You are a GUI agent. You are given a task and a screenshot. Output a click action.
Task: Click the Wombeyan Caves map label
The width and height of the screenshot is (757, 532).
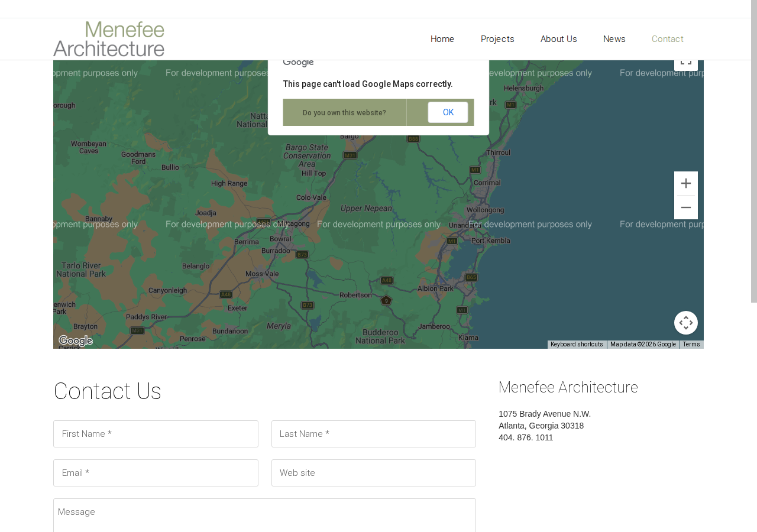[x=89, y=147]
